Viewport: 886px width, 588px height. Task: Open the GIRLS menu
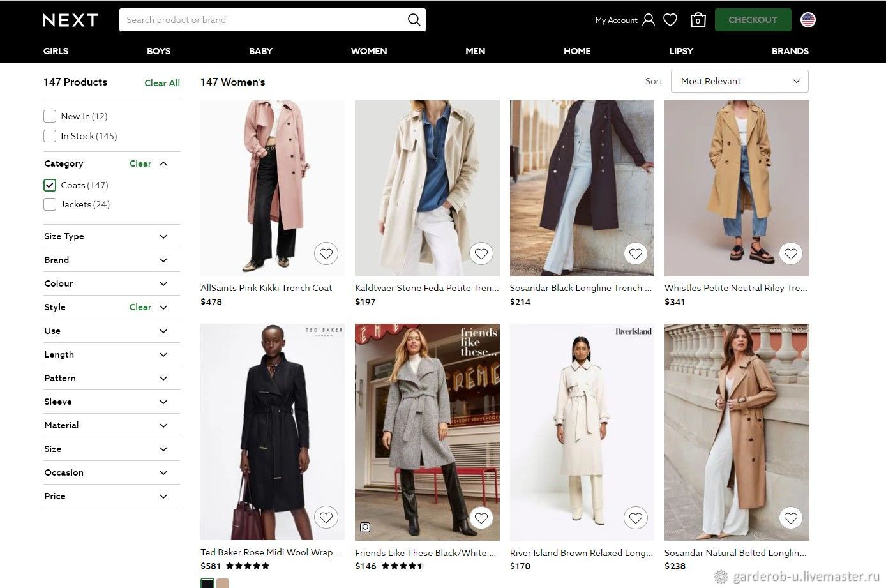(56, 51)
